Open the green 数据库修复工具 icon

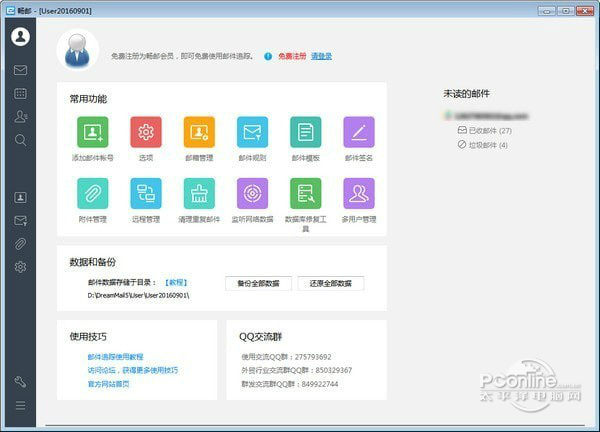coord(305,193)
